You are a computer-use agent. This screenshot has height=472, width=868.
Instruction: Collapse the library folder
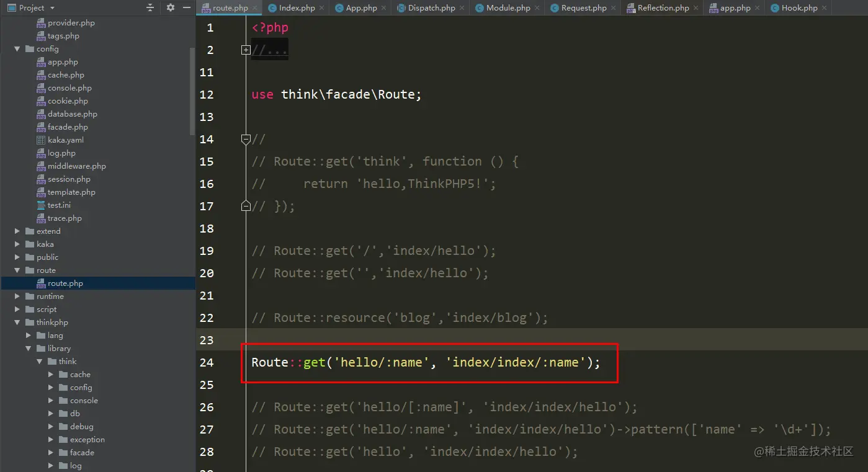click(29, 349)
